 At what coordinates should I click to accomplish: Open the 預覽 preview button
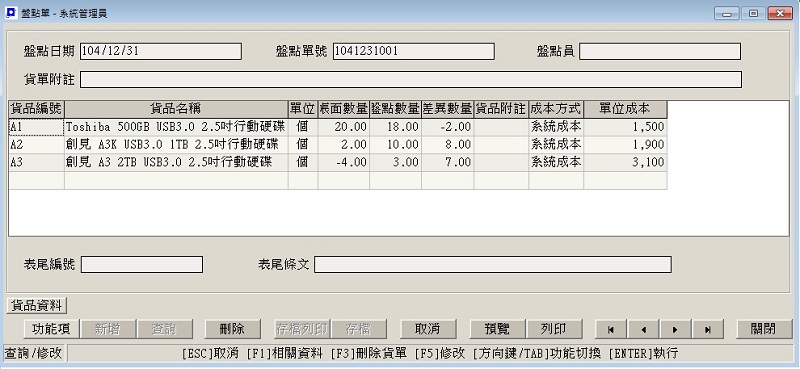(497, 329)
